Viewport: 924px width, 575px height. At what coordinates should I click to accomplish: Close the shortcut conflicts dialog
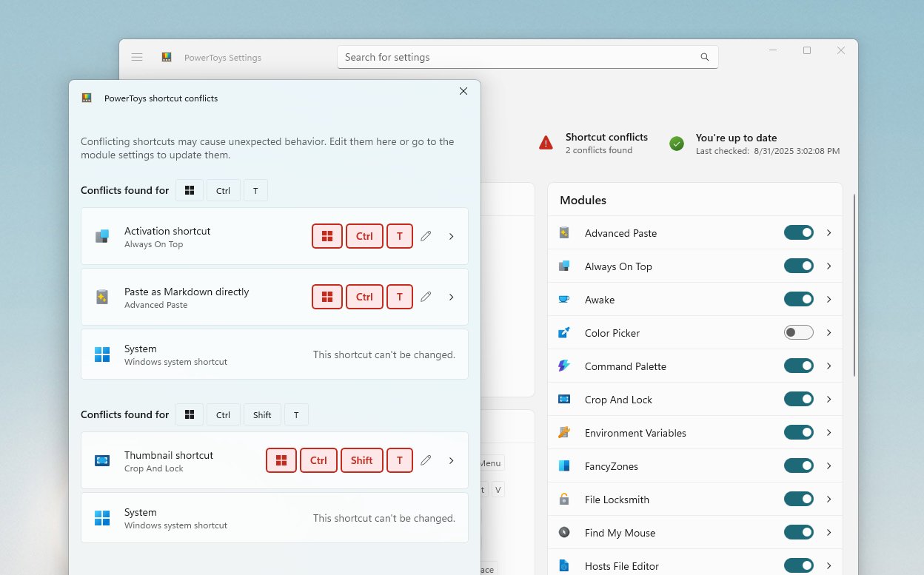click(463, 91)
